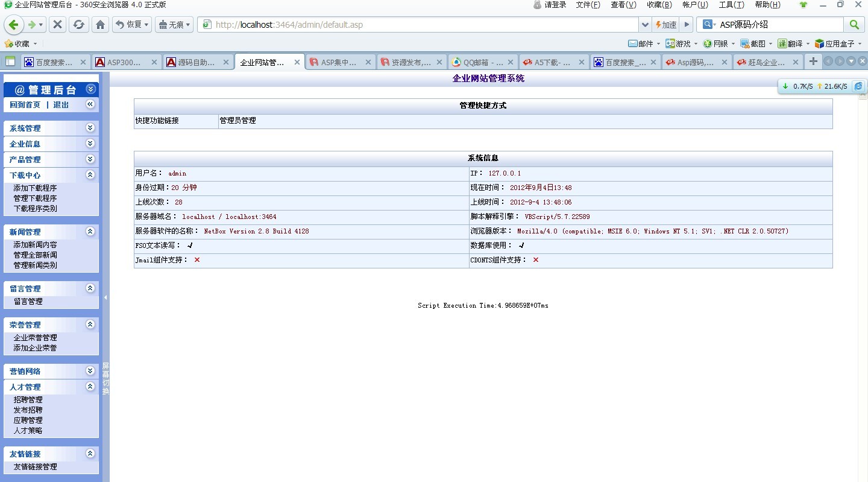Collapse the 新闻管理 section
868x482 pixels.
point(90,232)
